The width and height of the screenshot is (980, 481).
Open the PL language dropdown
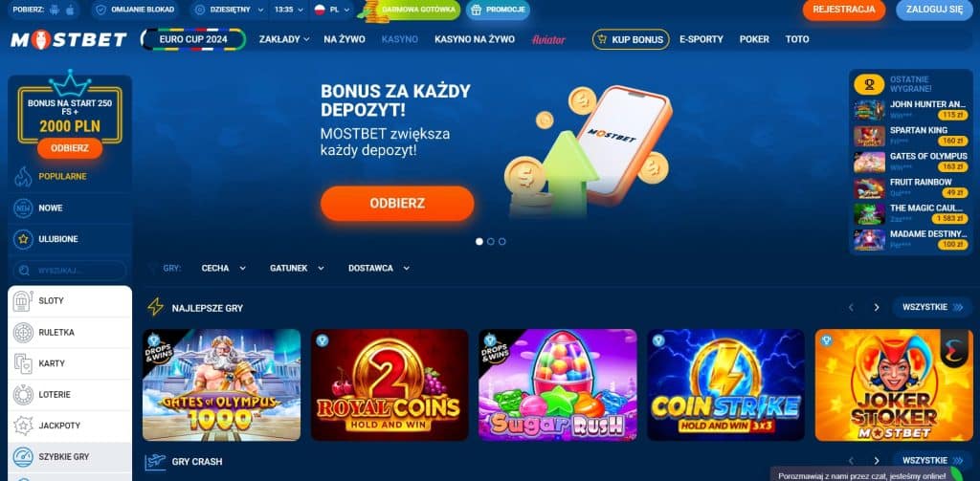(x=333, y=10)
